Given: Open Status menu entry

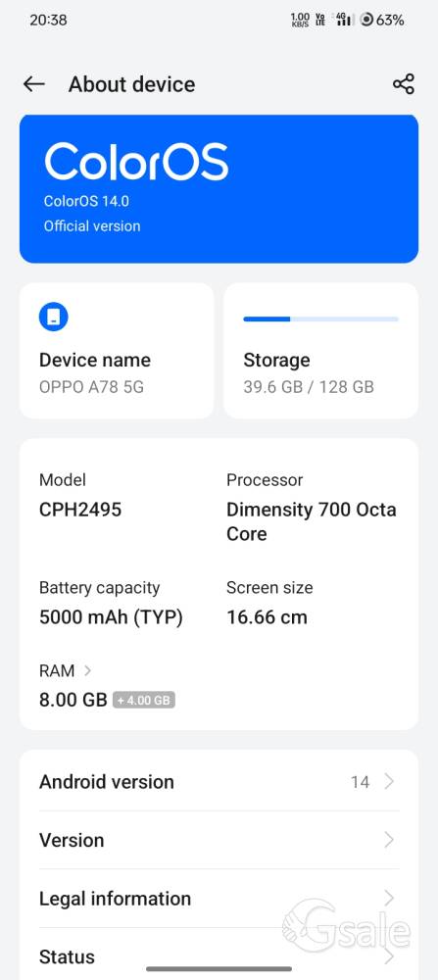Looking at the screenshot, I should pos(219,956).
